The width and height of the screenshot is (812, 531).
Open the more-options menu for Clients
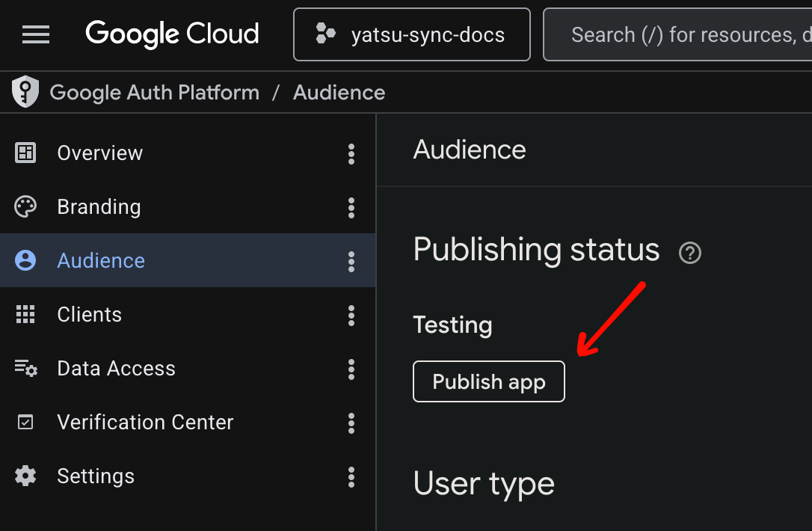pyautogui.click(x=351, y=316)
